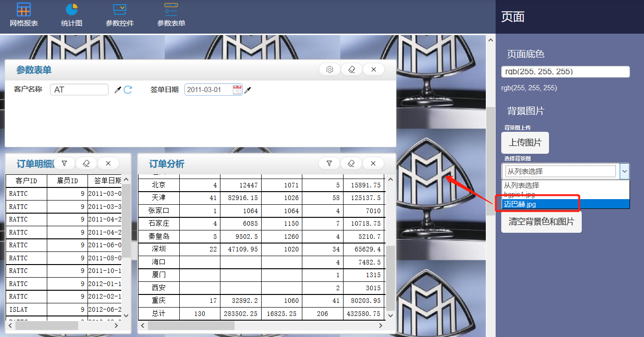Click the 283502.25 total cell
Image resolution: width=644 pixels, height=337 pixels.
[x=241, y=314]
